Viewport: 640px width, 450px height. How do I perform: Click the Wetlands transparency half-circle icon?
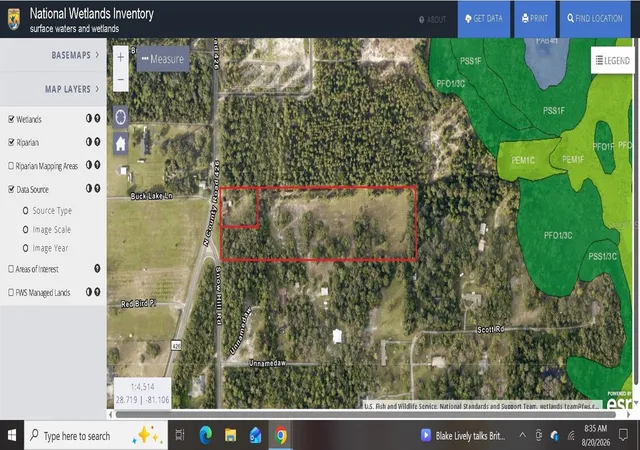click(89, 118)
